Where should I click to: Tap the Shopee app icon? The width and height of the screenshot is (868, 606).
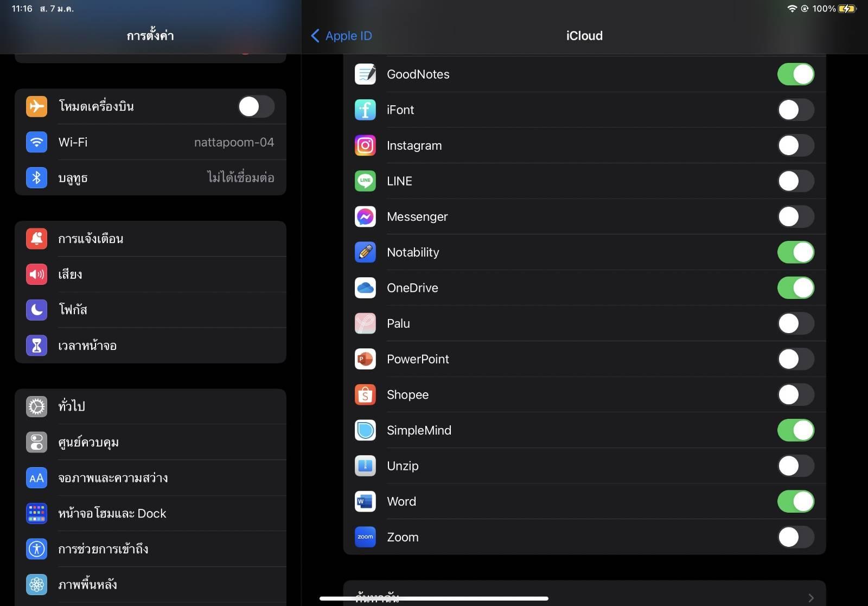click(x=365, y=395)
